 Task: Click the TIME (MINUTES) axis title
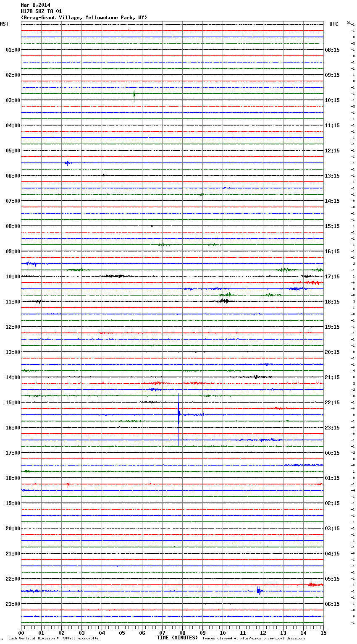(177, 638)
